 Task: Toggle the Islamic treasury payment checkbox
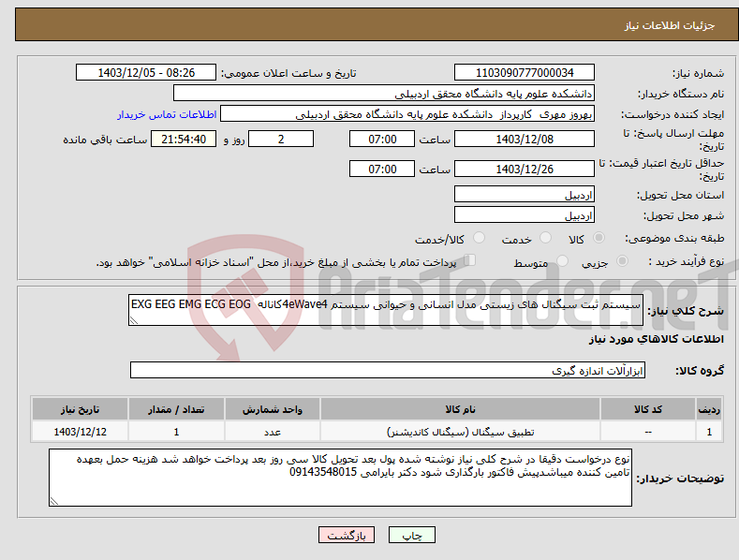click(470, 260)
